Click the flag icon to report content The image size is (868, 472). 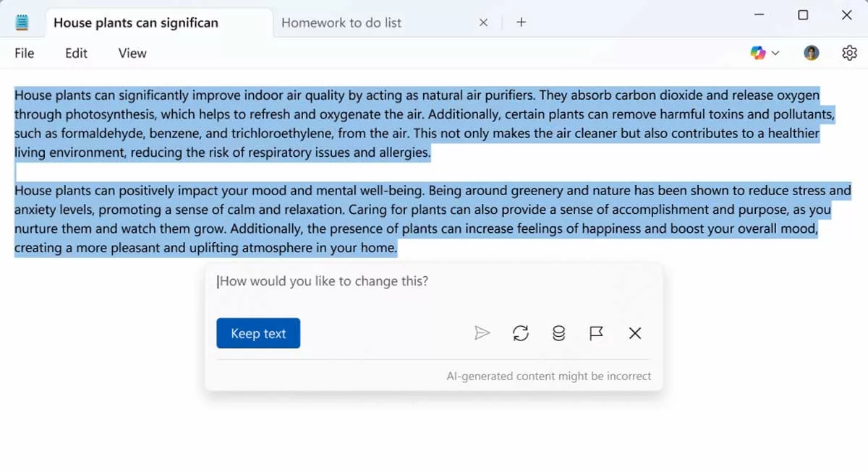click(x=596, y=333)
